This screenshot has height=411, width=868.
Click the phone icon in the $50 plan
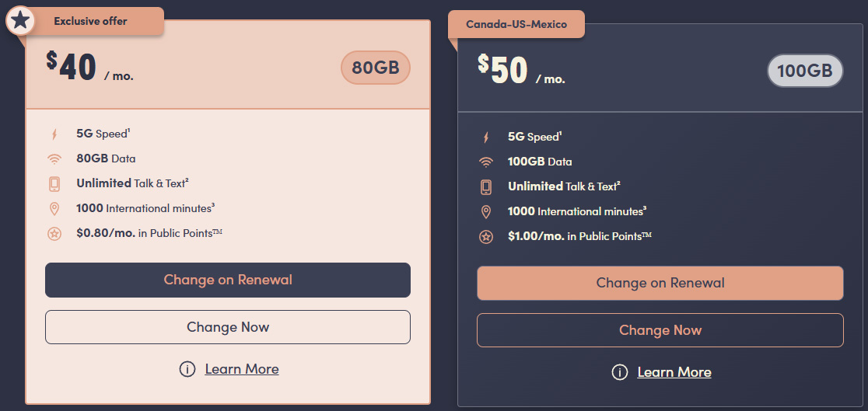point(486,187)
